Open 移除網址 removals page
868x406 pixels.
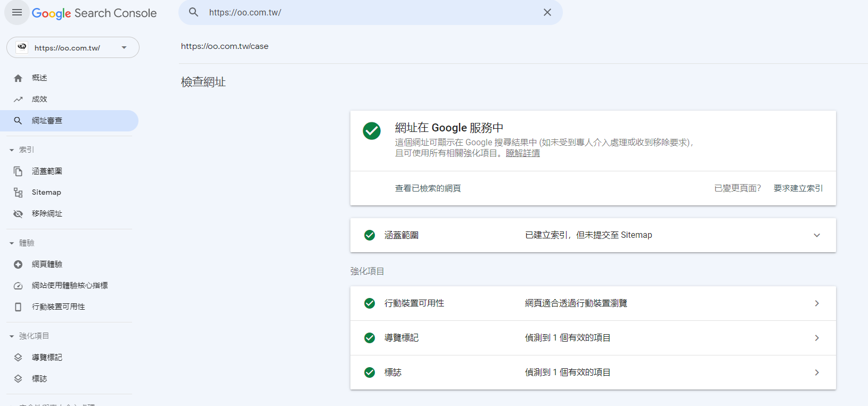coord(47,213)
